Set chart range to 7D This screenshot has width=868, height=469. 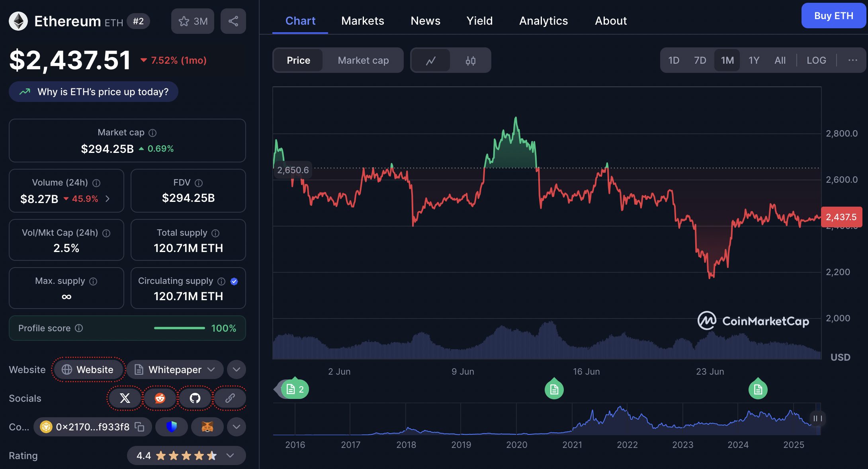point(700,61)
